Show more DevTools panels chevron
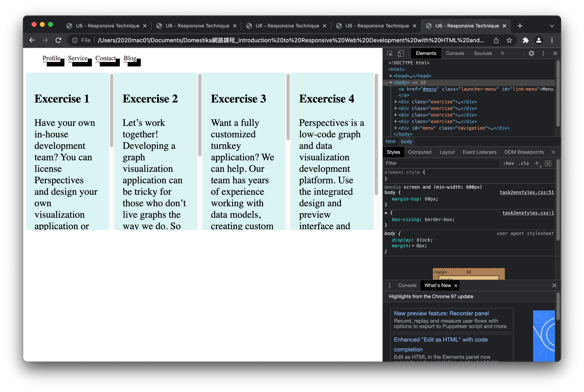The image size is (584, 392). pyautogui.click(x=502, y=53)
